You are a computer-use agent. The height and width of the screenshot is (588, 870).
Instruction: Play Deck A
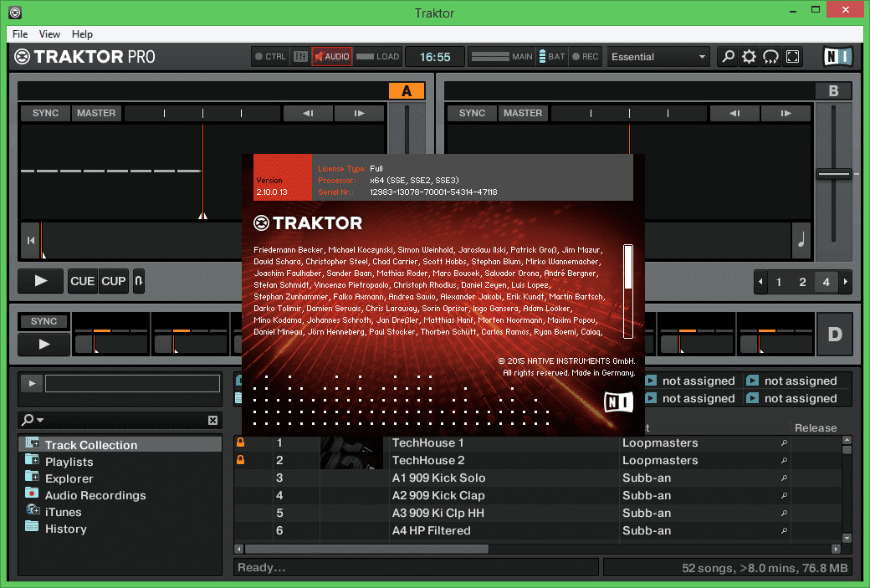click(x=41, y=281)
